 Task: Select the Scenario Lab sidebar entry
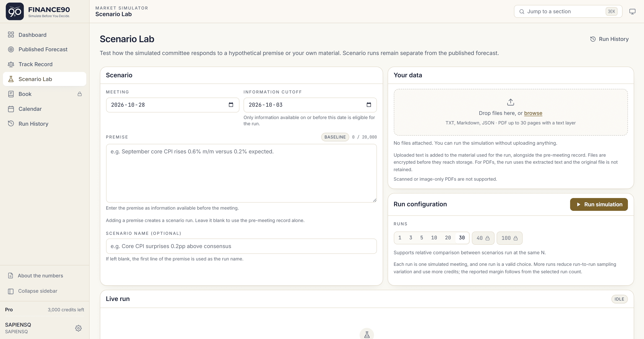point(45,79)
